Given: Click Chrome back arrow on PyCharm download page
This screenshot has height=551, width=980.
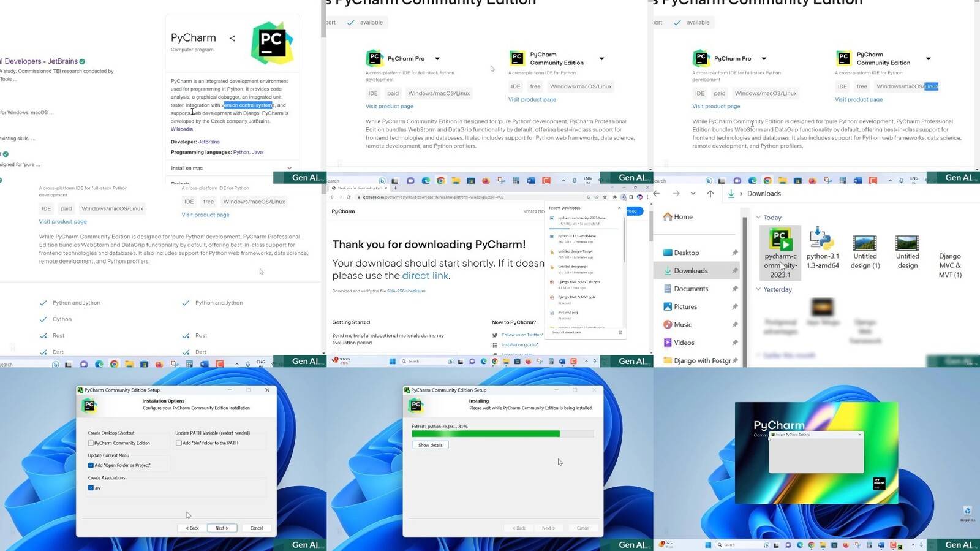Looking at the screenshot, I should point(332,197).
